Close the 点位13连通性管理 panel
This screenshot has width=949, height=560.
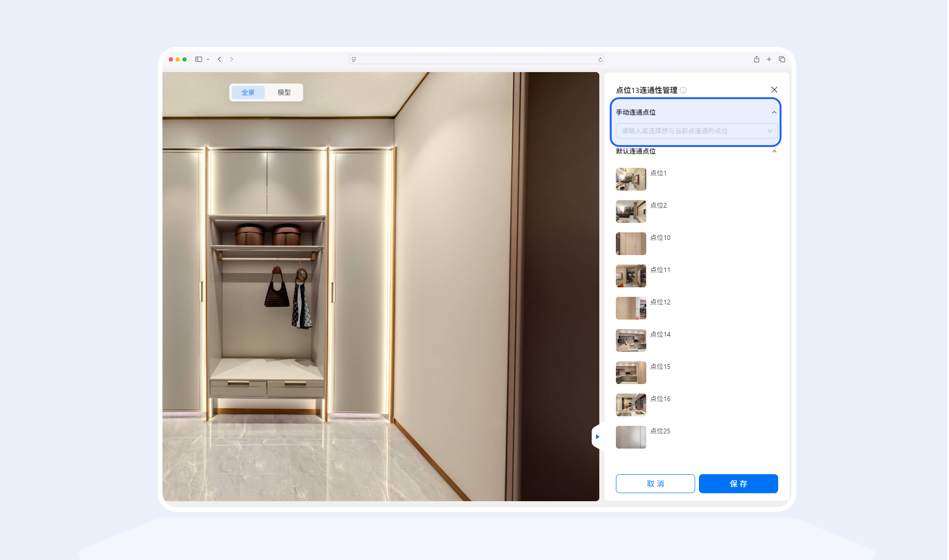point(774,90)
